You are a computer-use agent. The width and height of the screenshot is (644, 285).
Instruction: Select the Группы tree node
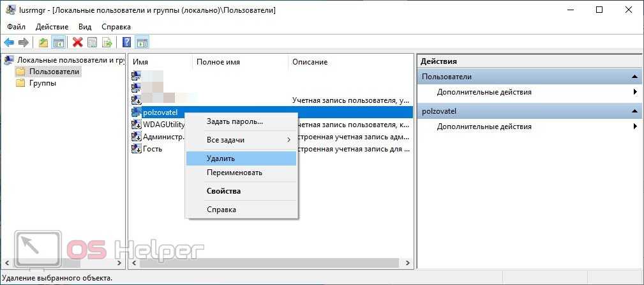pyautogui.click(x=43, y=83)
